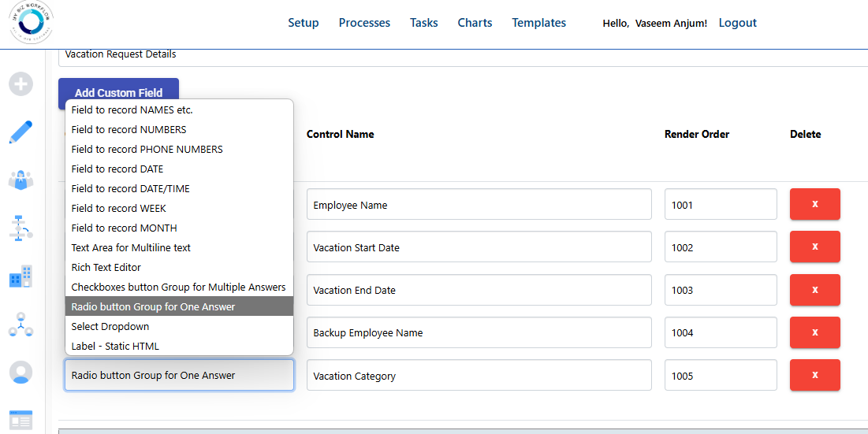Go to the Templates menu
Viewport: 868px width, 434px height.
click(538, 23)
